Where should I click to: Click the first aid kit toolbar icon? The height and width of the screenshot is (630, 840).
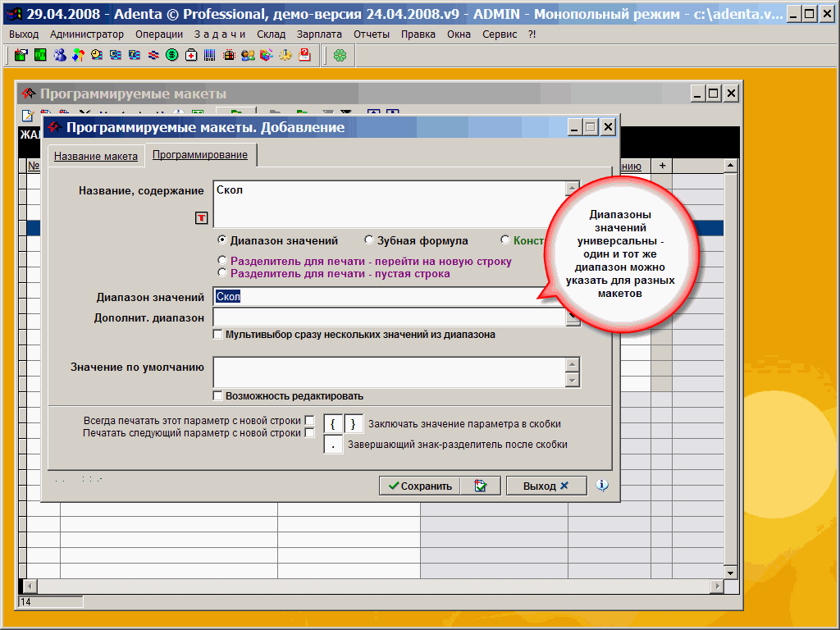190,55
